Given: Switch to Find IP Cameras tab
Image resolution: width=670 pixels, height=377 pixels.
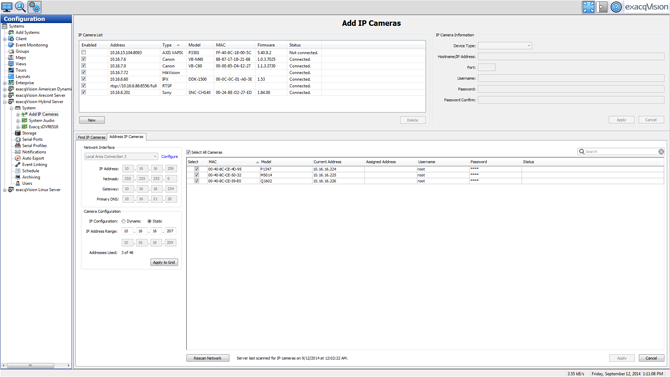Looking at the screenshot, I should (x=91, y=137).
